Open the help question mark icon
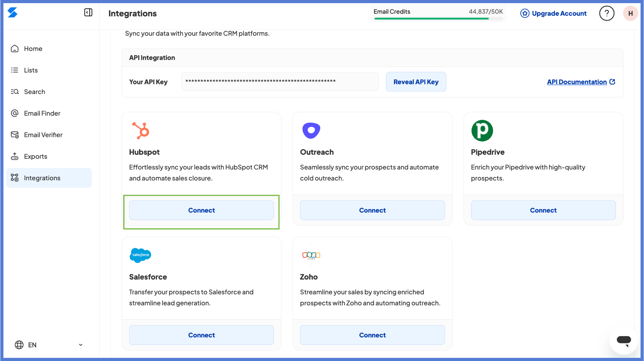 coord(607,13)
